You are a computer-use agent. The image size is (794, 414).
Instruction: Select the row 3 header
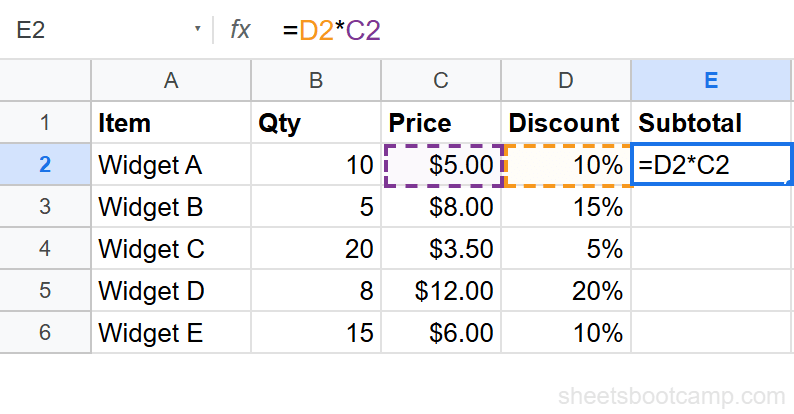point(45,206)
